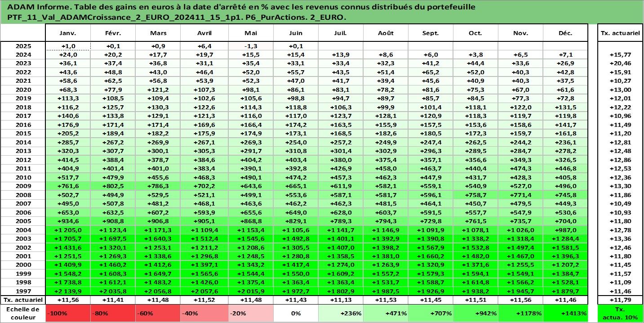Select the 'Févr.' column header

[113, 33]
